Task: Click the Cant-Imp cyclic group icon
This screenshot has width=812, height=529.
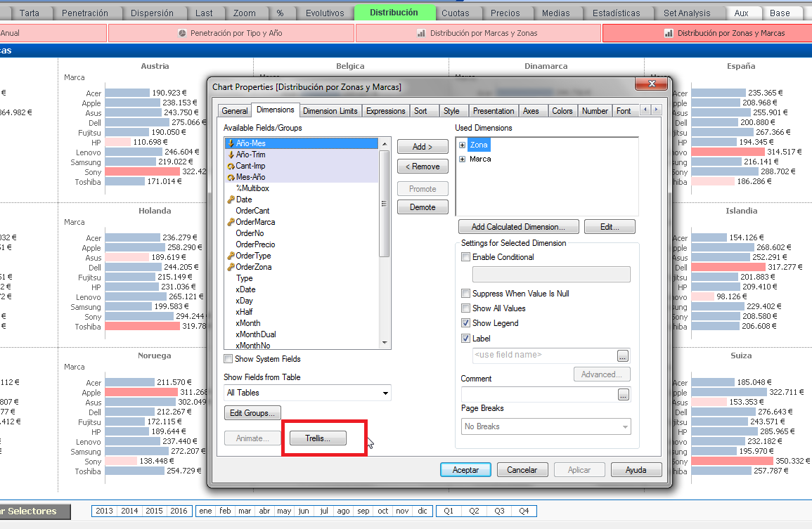Action: pyautogui.click(x=231, y=166)
